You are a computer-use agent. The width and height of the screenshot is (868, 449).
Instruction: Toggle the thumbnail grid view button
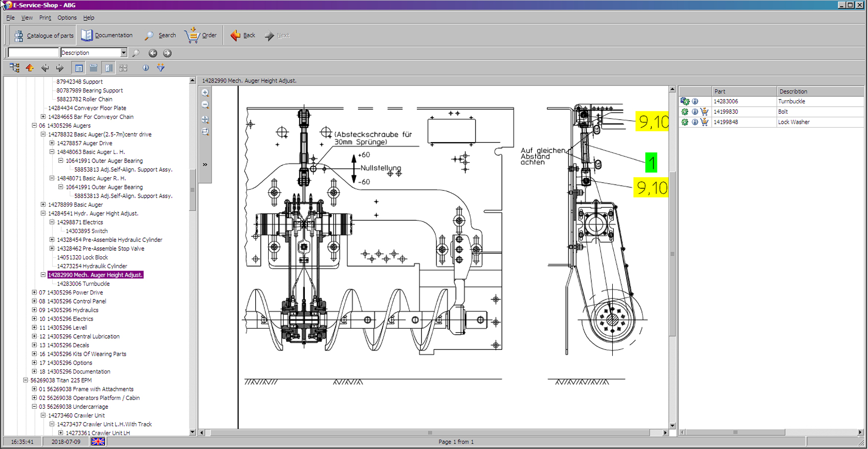[x=123, y=68]
